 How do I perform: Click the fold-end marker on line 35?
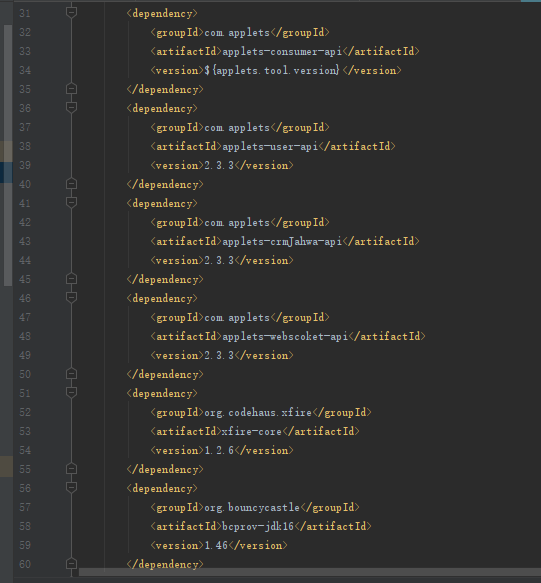tap(71, 88)
